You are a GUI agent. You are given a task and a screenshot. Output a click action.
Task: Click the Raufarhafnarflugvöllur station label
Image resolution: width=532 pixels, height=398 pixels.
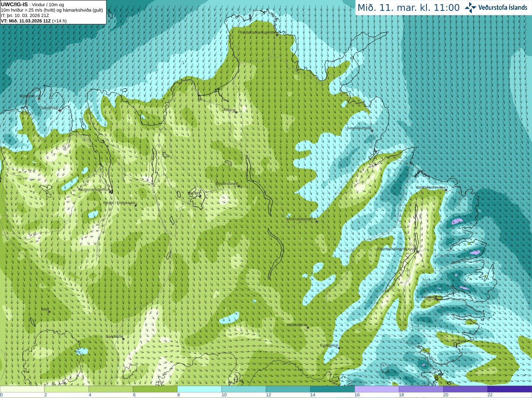(257, 32)
